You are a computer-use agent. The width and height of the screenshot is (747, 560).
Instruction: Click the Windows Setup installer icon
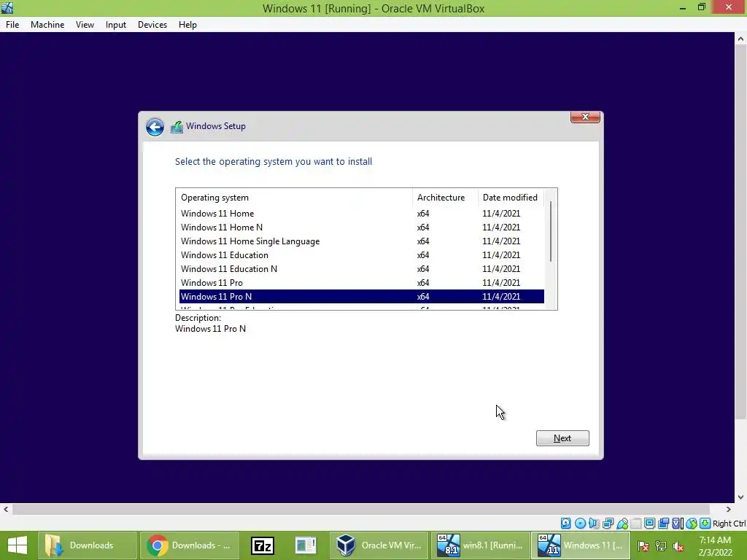177,127
